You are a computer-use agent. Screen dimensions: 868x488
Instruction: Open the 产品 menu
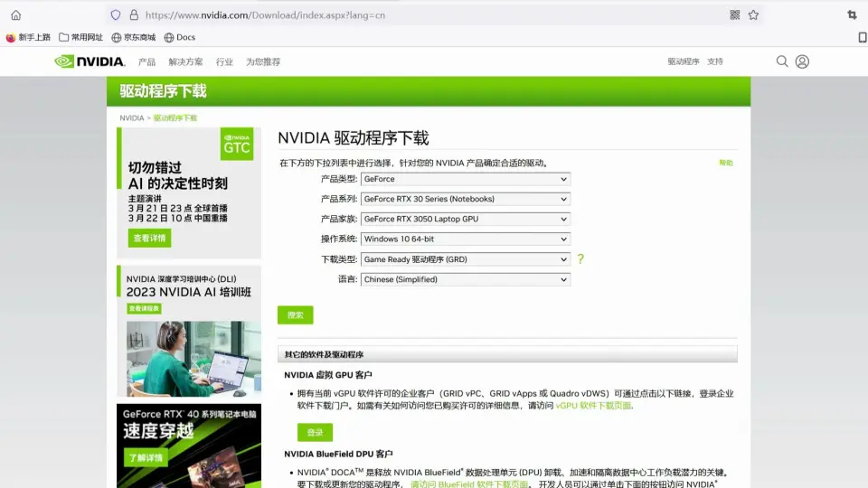146,62
